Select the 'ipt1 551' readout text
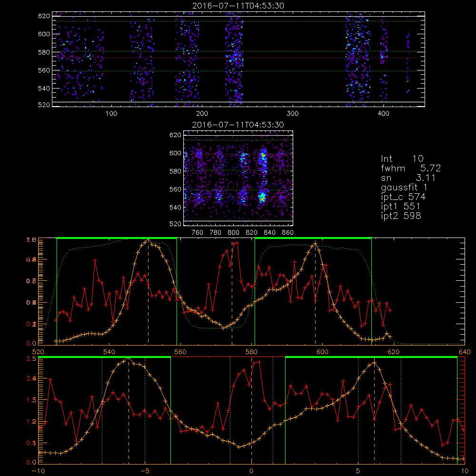The height and width of the screenshot is (476, 476). (x=401, y=207)
